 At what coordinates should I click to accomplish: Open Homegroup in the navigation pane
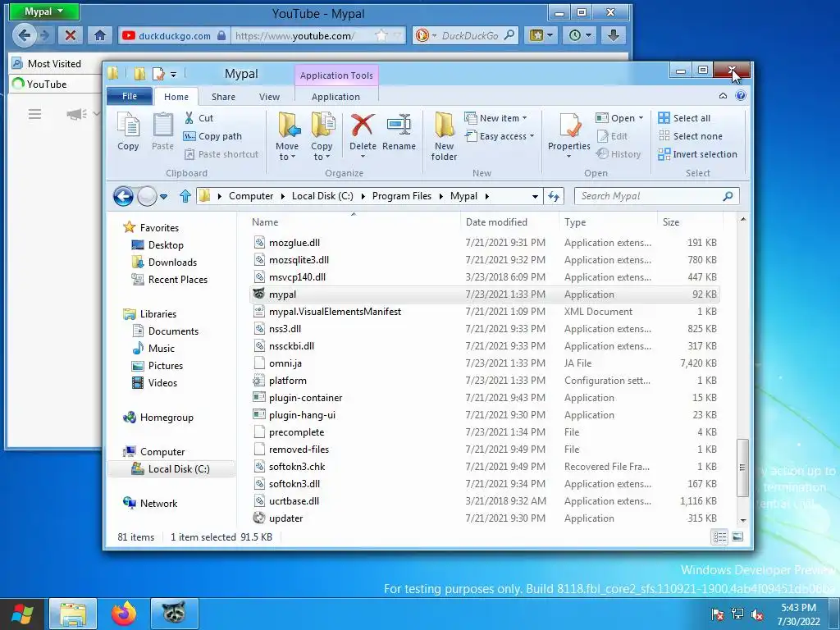coord(158,418)
